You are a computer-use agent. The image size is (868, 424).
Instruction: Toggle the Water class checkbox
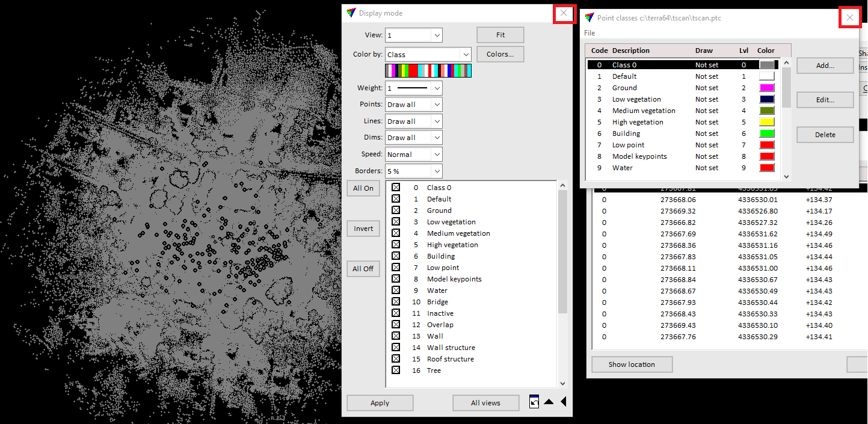(x=395, y=290)
